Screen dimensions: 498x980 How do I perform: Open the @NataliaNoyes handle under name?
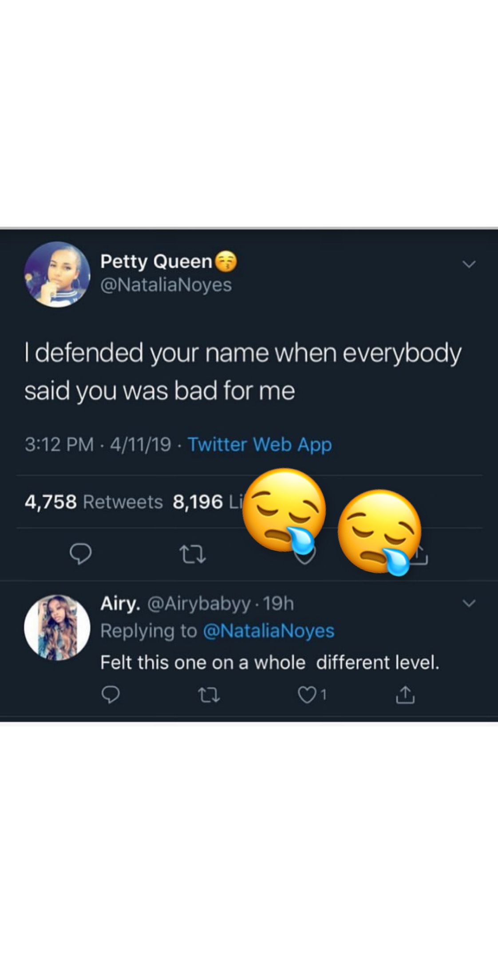[166, 285]
